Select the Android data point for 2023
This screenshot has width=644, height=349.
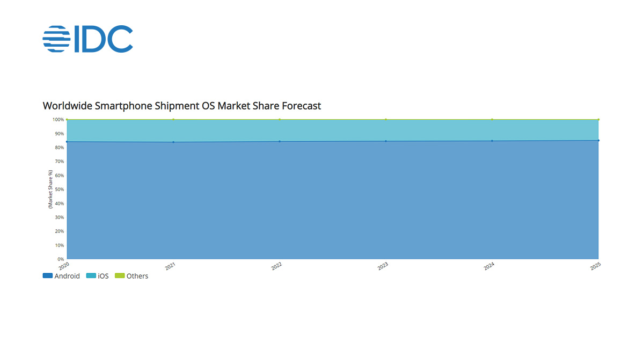click(x=386, y=141)
